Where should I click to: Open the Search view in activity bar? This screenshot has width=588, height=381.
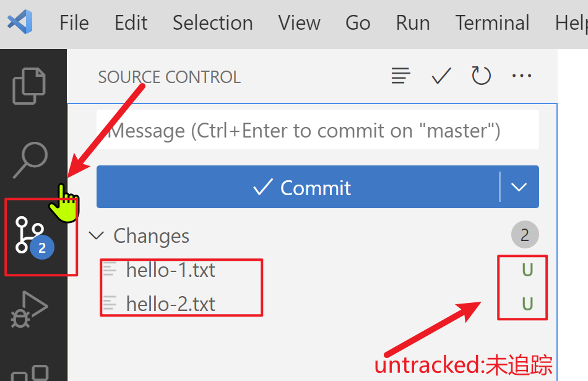click(30, 159)
